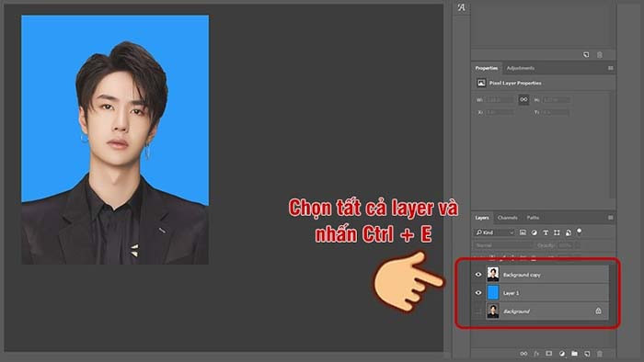Click the new adjustment layer icon
The image size is (644, 362).
[x=562, y=354]
